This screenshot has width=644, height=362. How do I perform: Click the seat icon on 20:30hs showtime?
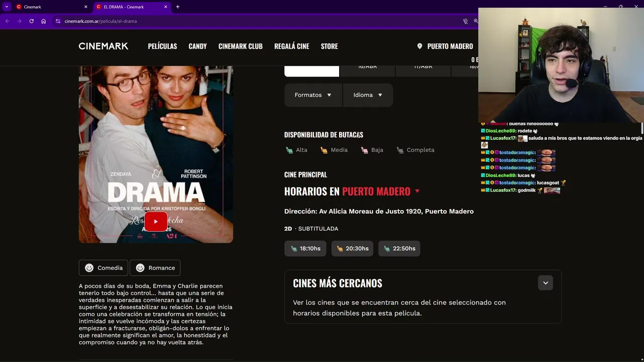pyautogui.click(x=340, y=248)
